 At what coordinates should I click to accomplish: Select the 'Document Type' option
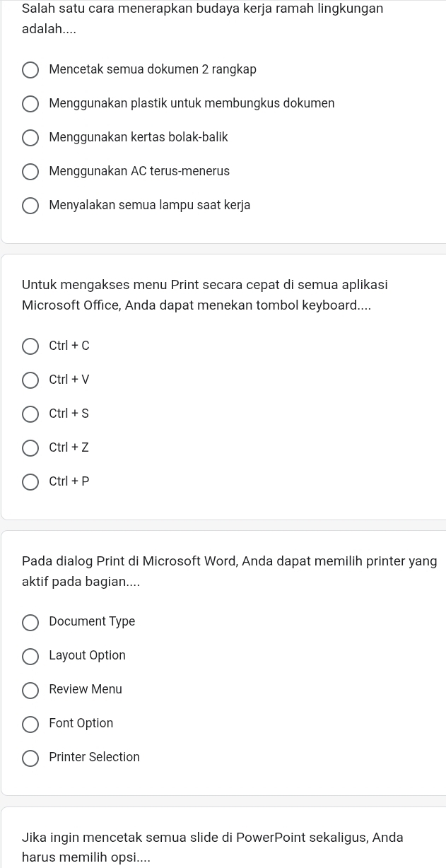pyautogui.click(x=30, y=622)
